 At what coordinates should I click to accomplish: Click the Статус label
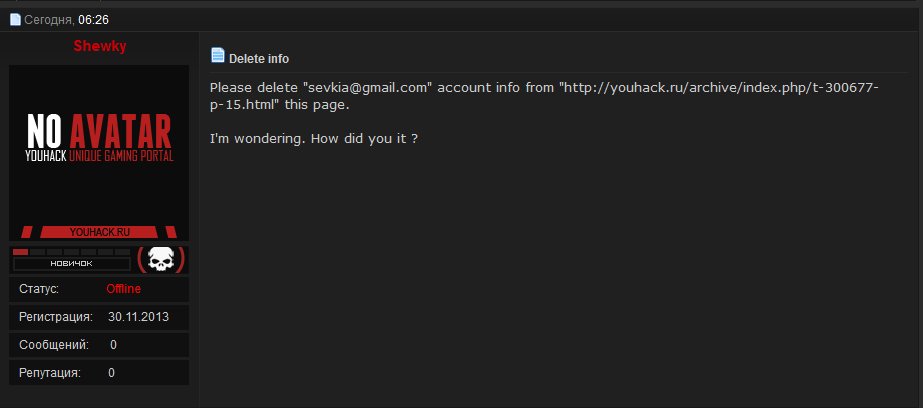pos(39,289)
